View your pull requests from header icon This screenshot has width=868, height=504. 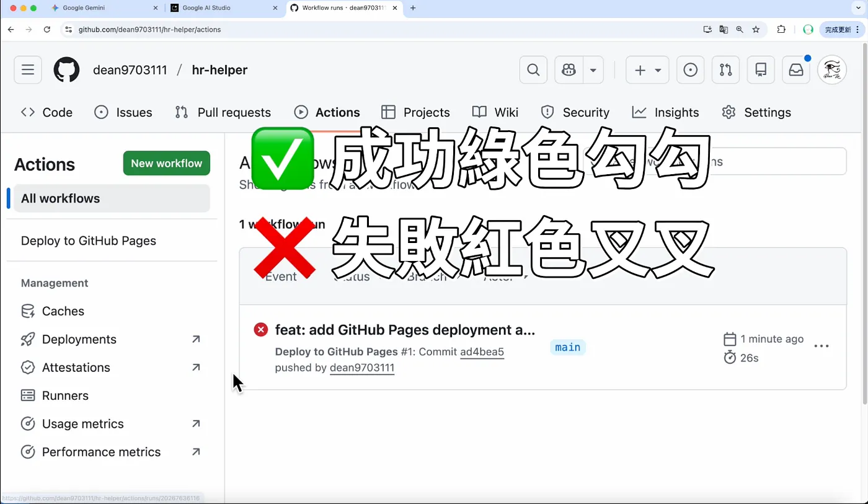tap(725, 70)
